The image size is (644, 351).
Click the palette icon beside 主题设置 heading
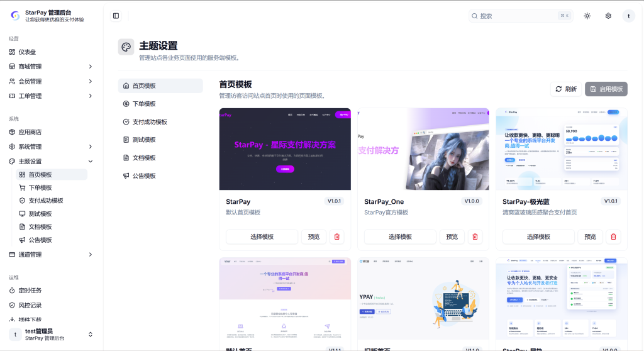coord(126,47)
